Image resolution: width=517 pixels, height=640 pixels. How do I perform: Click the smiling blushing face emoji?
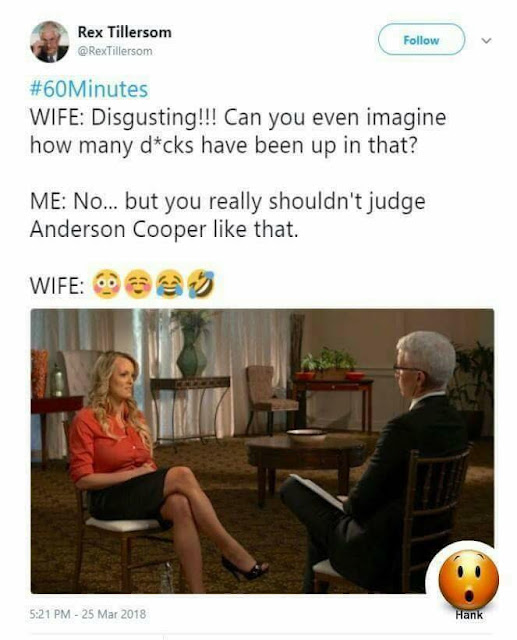pyautogui.click(x=138, y=284)
